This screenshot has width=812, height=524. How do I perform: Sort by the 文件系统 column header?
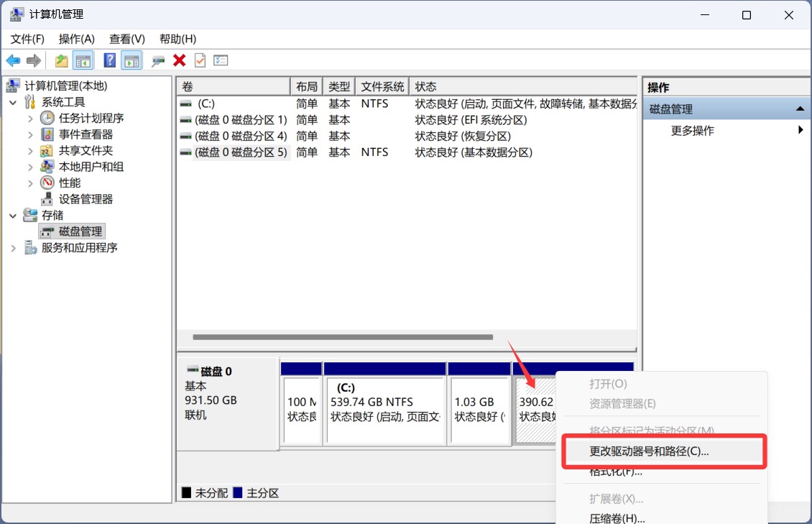coord(382,86)
